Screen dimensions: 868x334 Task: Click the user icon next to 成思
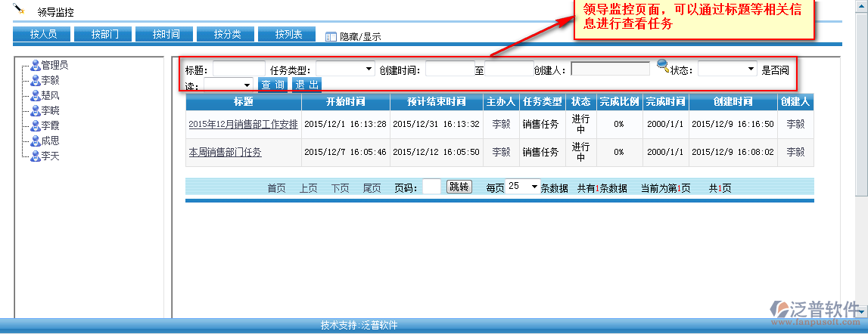[x=35, y=141]
